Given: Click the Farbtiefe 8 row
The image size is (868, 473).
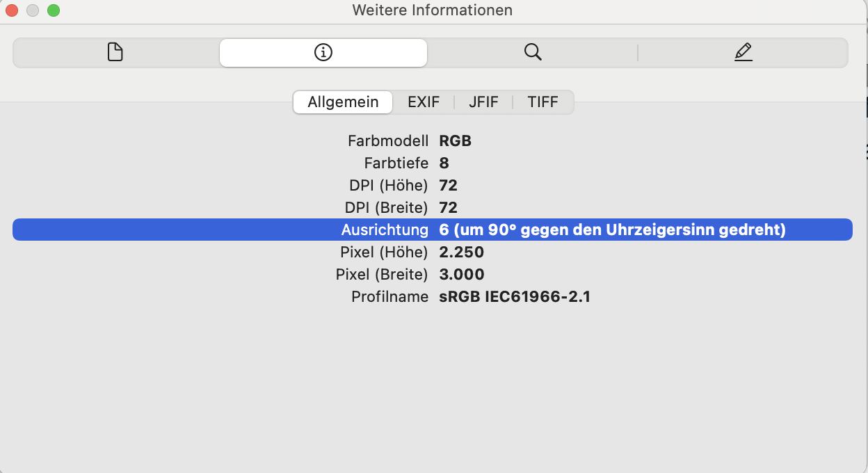Looking at the screenshot, I should click(433, 163).
